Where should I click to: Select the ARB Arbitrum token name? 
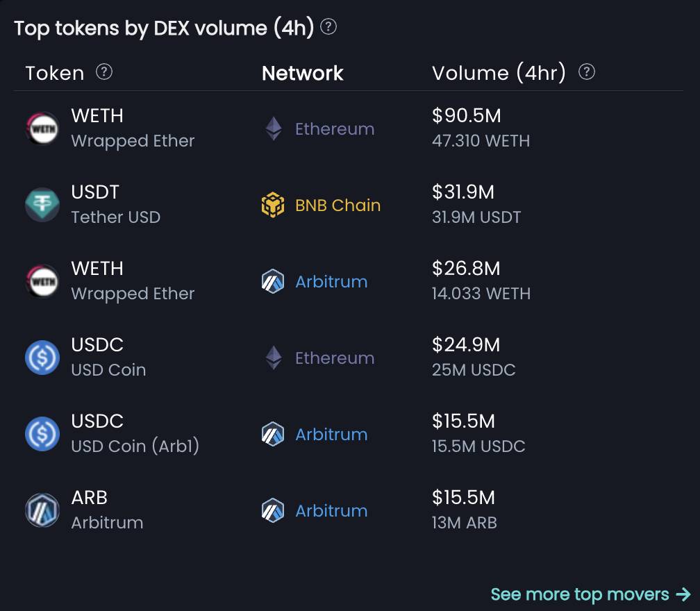point(107,510)
